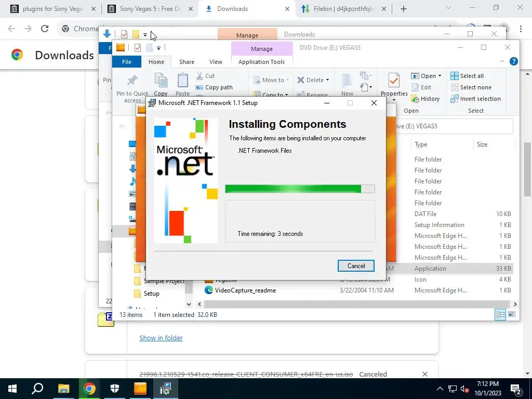Open Chrome from the taskbar
This screenshot has height=399, width=532.
(x=89, y=389)
